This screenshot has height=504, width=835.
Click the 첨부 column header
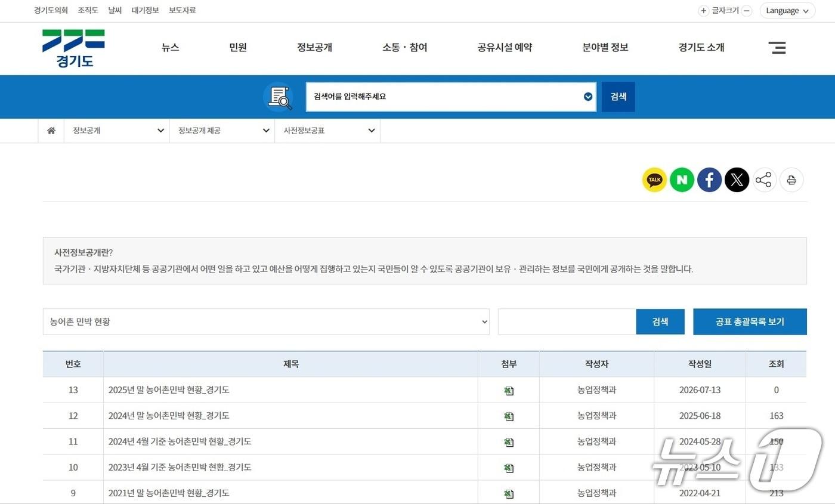pos(509,364)
